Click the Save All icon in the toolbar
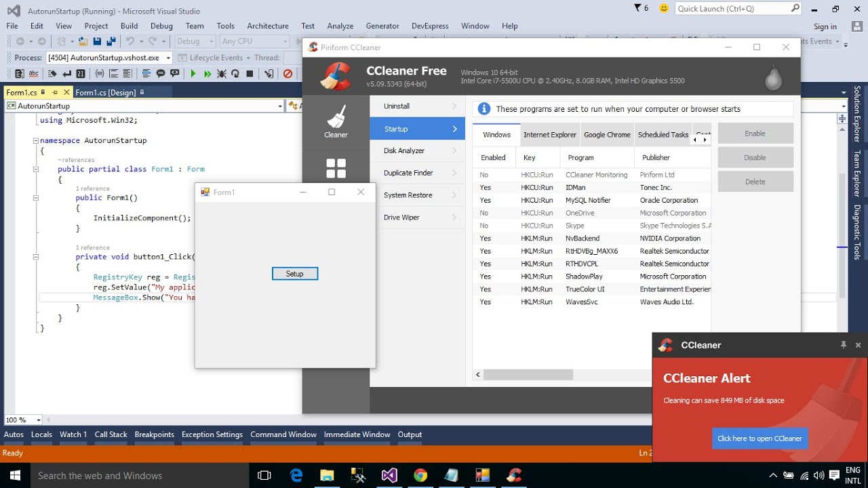Image resolution: width=868 pixels, height=488 pixels. [x=113, y=41]
